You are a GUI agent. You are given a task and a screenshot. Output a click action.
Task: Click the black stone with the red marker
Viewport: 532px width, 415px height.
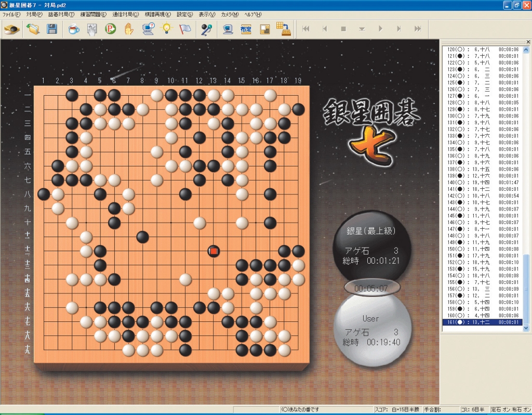[214, 251]
